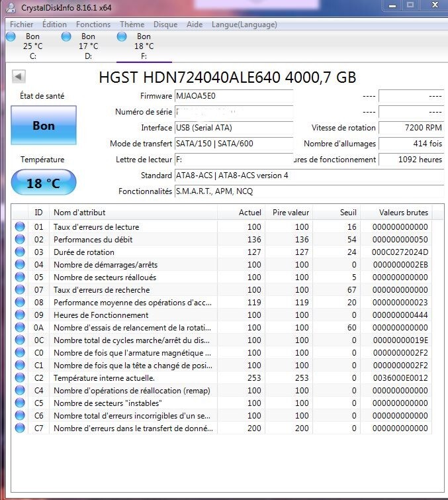
Task: Click the Mode de transfert field
Action: [234, 144]
